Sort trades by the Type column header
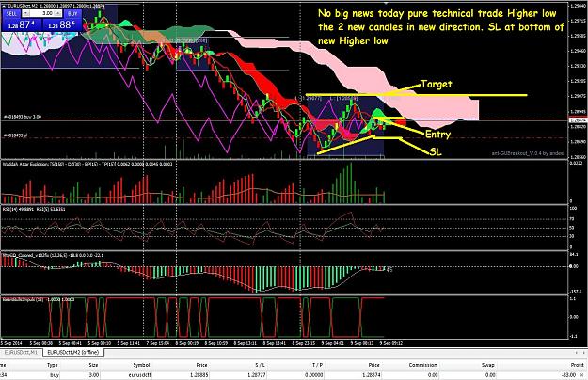 (x=52, y=365)
